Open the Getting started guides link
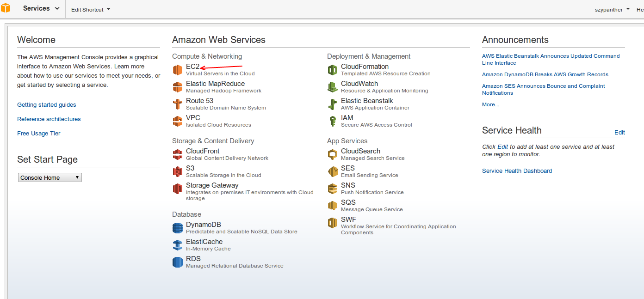644x299 pixels. (47, 105)
